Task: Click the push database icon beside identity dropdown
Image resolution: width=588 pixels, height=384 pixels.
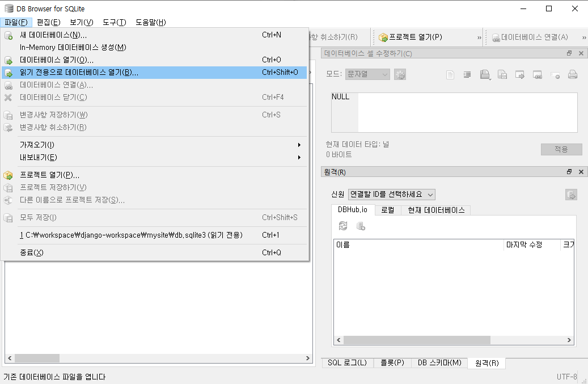Action: 571,195
